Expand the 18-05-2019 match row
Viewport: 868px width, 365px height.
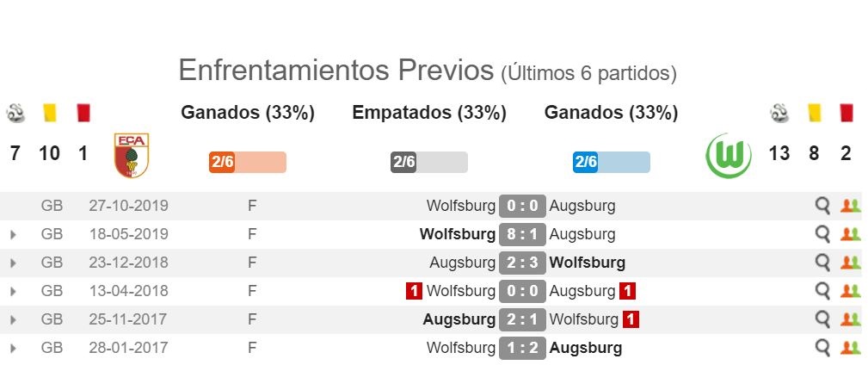[x=13, y=235]
